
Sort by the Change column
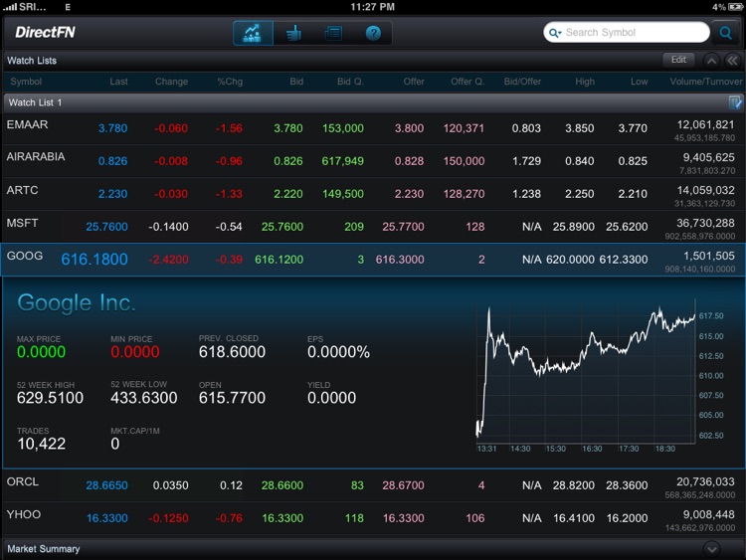tap(171, 82)
